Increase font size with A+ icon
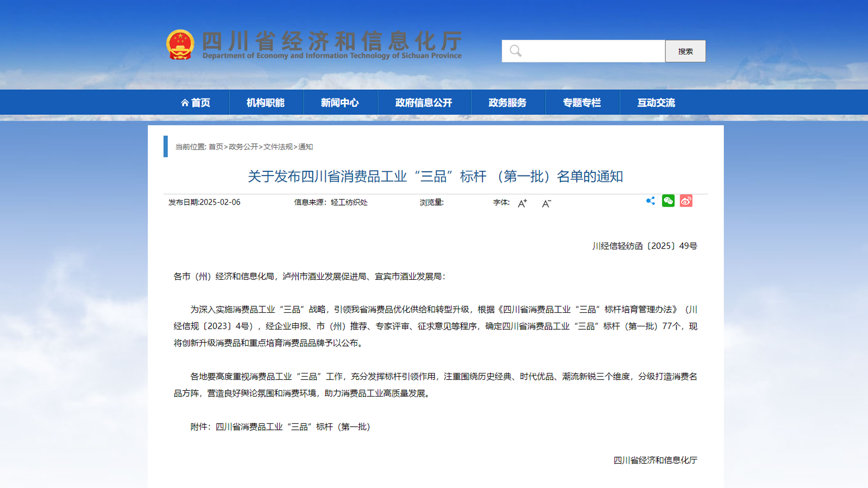868x488 pixels. coord(522,203)
